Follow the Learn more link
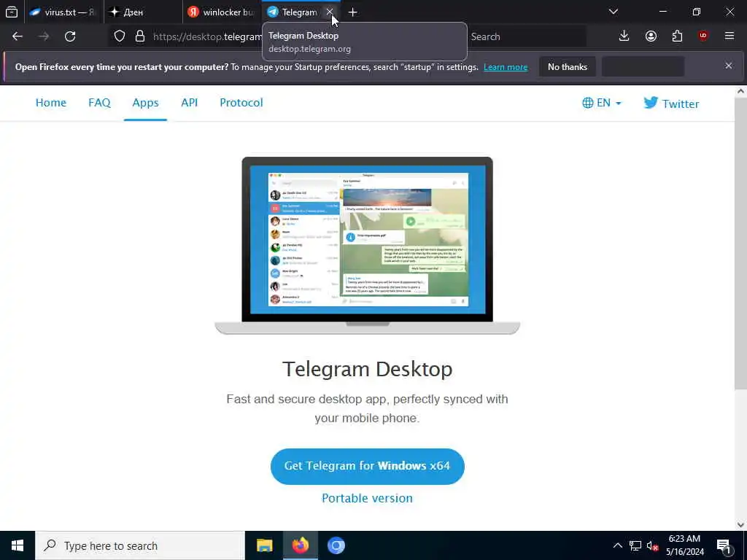Image resolution: width=747 pixels, height=560 pixels. (x=506, y=67)
